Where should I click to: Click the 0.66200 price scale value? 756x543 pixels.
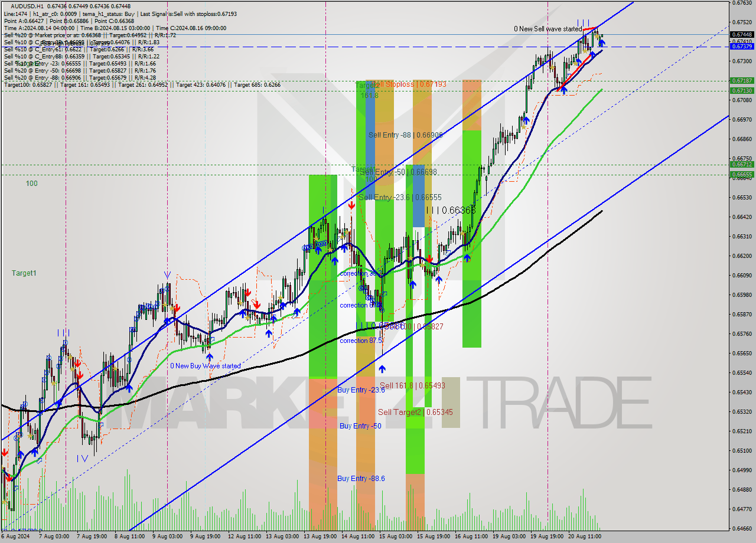coord(742,256)
